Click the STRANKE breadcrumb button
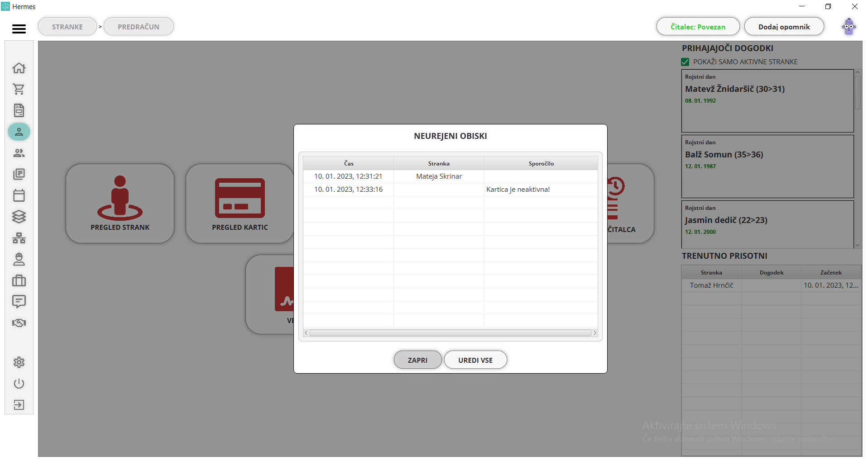 67,27
